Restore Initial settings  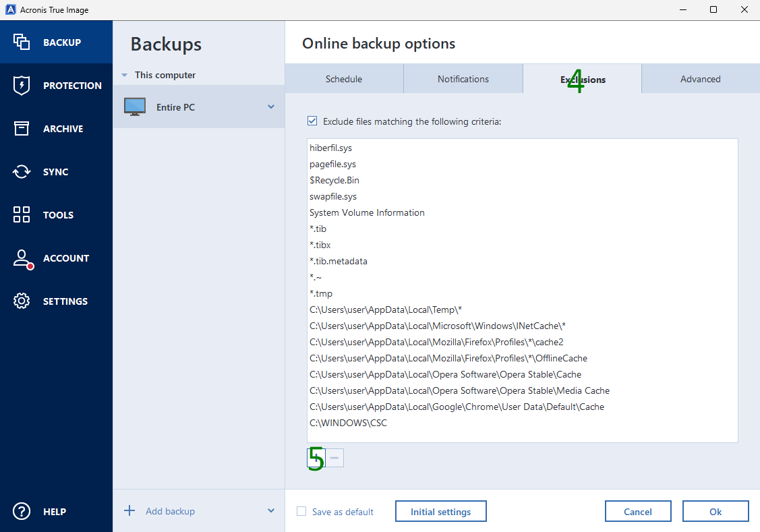tap(440, 510)
